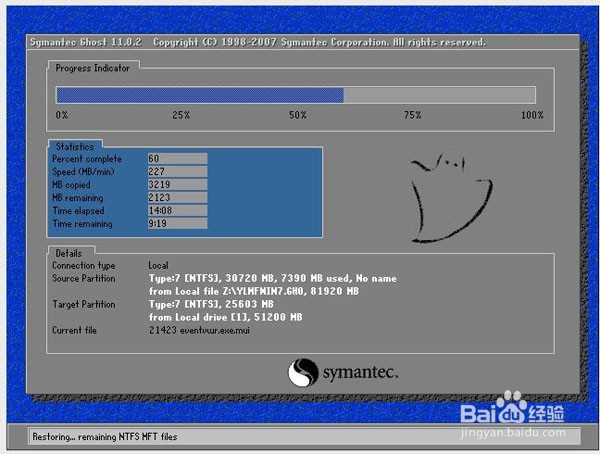
Task: Click the 0% progress marker
Action: (62, 115)
